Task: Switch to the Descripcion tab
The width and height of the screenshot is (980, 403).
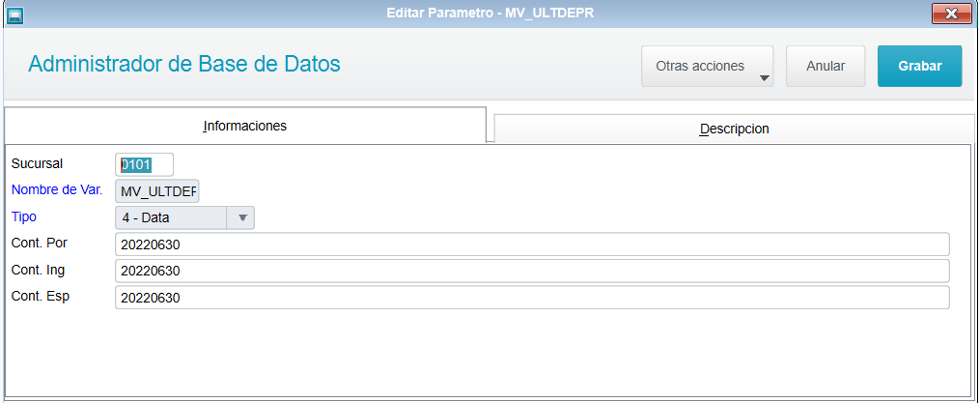Action: point(735,129)
